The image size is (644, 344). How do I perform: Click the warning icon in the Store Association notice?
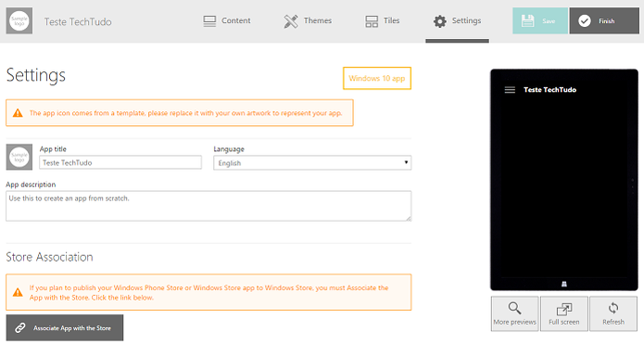tap(18, 292)
